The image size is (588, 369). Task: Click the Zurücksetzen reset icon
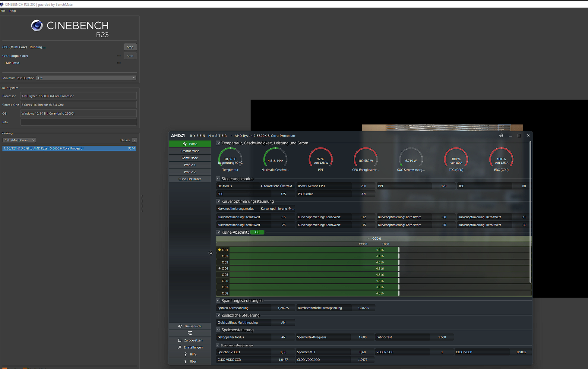(180, 340)
